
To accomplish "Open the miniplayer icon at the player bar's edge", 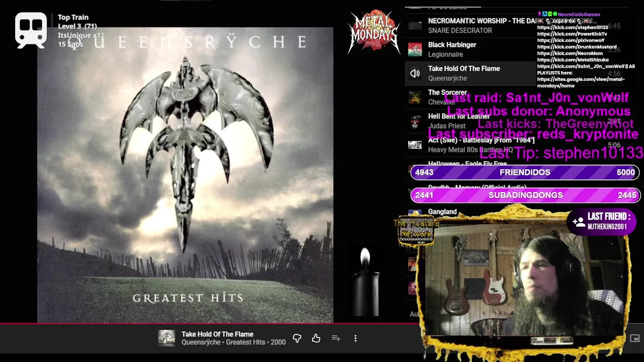I will click(634, 339).
